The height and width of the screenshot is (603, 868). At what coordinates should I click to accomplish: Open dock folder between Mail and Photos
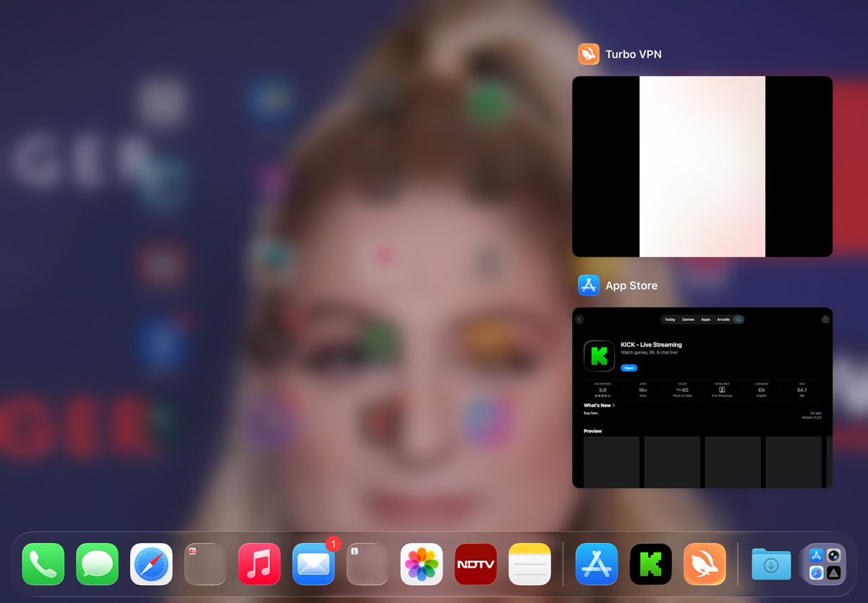coord(367,564)
